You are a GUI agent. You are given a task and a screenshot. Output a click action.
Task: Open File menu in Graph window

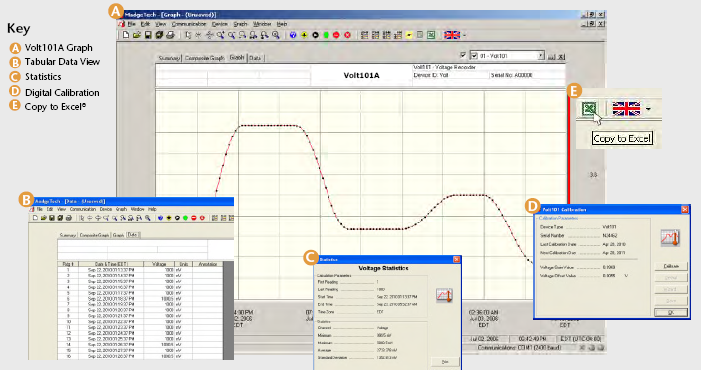click(131, 24)
